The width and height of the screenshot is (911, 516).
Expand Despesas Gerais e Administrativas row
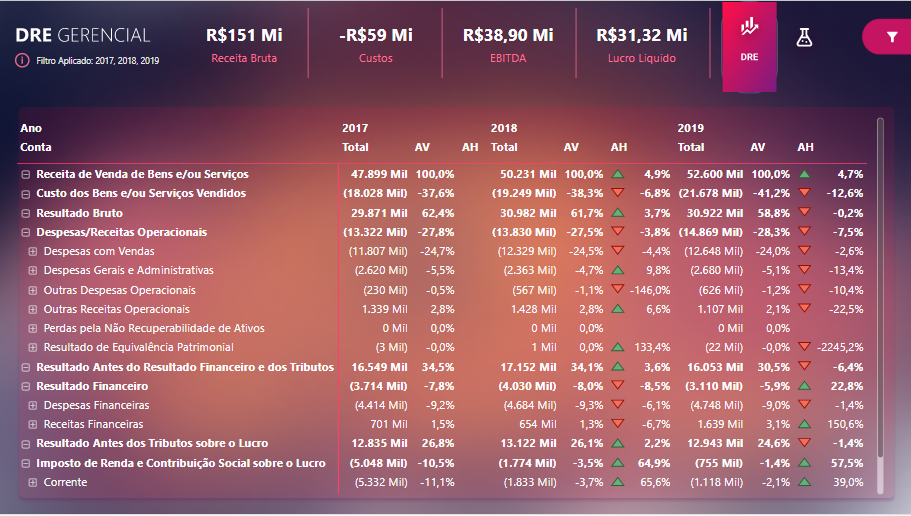[33, 270]
